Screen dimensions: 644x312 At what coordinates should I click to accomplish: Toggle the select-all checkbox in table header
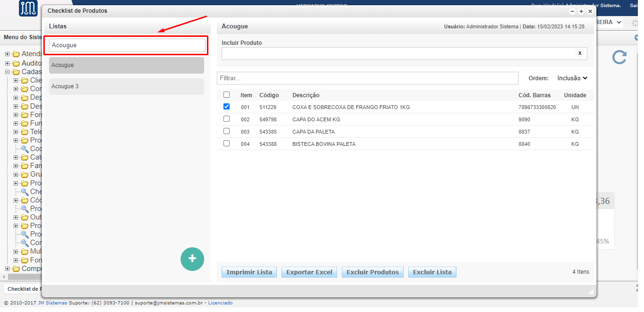pyautogui.click(x=226, y=95)
